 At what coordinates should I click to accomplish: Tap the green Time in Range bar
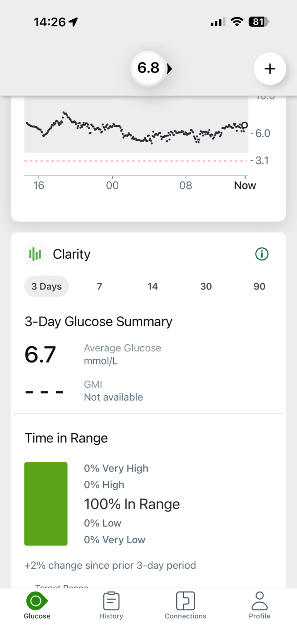click(46, 503)
